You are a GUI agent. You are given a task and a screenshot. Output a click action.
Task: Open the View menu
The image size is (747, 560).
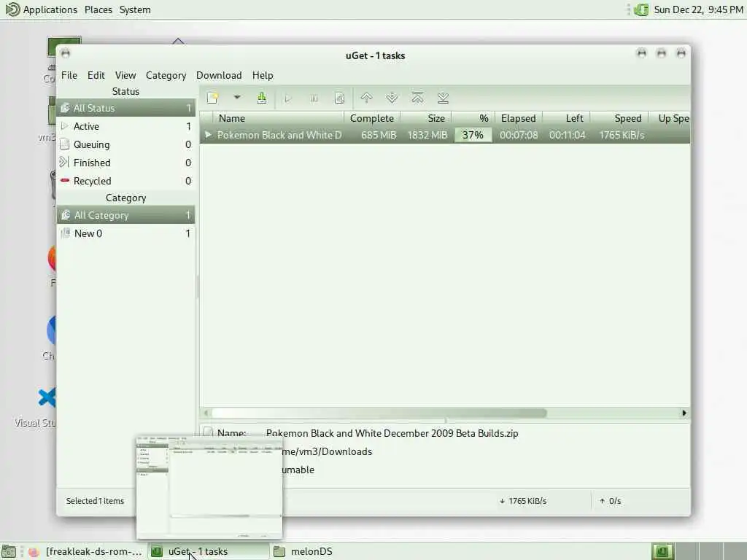coord(125,75)
